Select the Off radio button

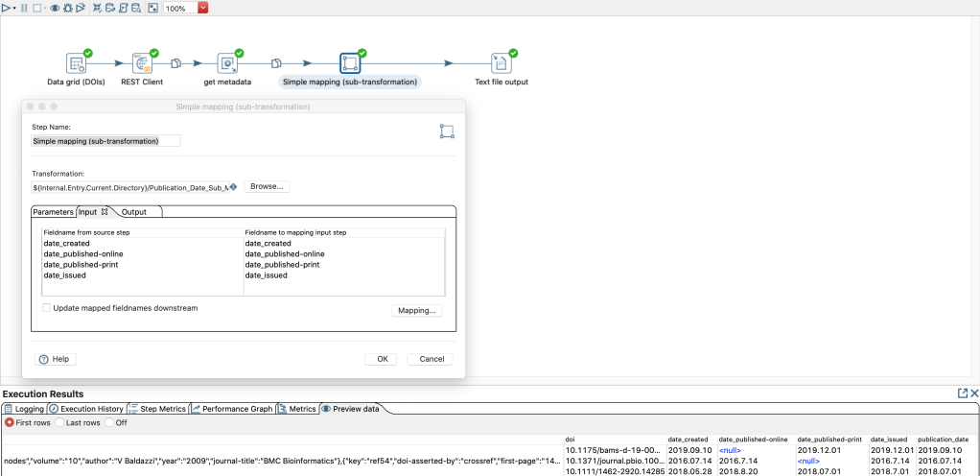(x=109, y=422)
